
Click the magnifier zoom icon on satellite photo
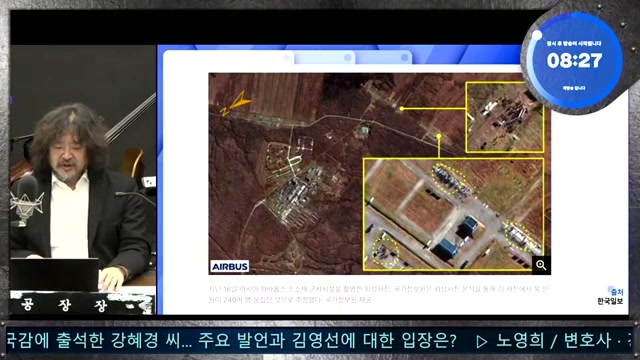541,265
